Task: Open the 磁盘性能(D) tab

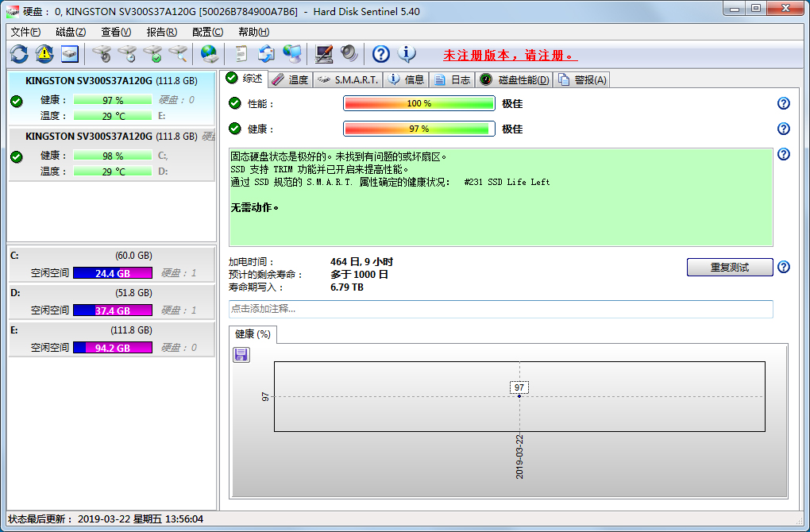Action: [x=515, y=79]
